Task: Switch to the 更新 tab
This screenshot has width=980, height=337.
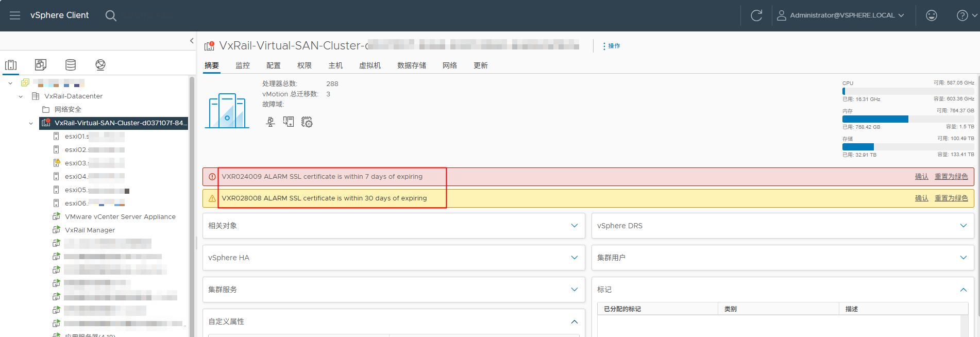Action: point(481,65)
